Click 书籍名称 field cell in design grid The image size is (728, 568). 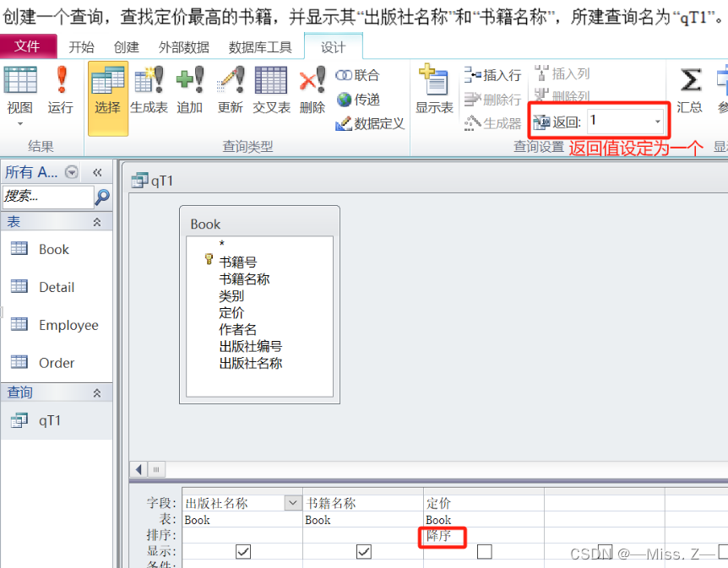pos(362,503)
